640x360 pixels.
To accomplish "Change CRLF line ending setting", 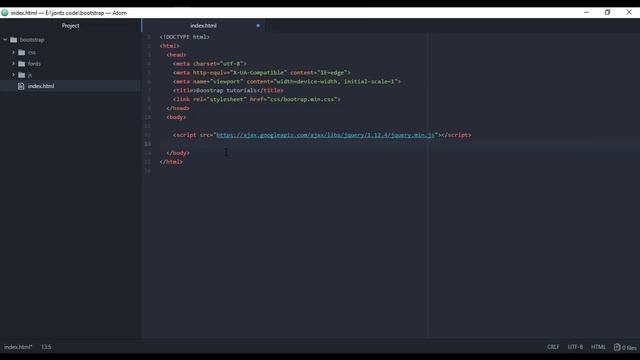I will click(x=553, y=347).
